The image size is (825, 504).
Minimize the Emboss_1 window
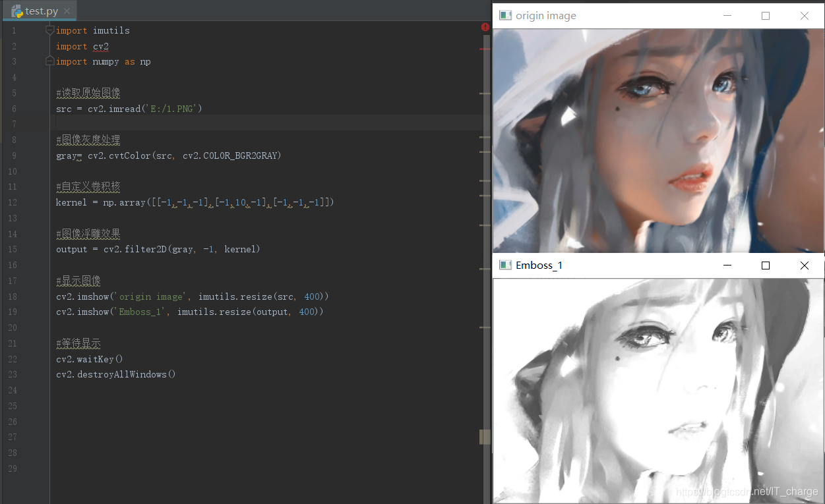click(727, 266)
